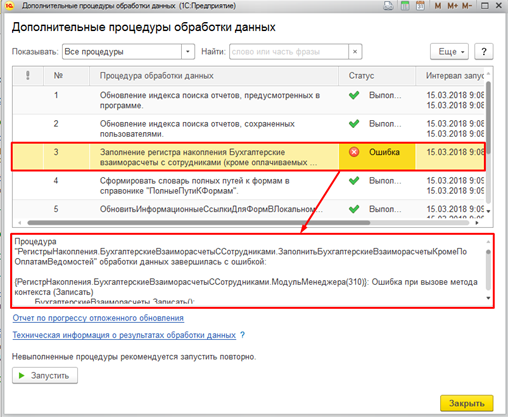Screen dimensions: 508x417
Task: Maximize the dialog window
Action: 485,6
